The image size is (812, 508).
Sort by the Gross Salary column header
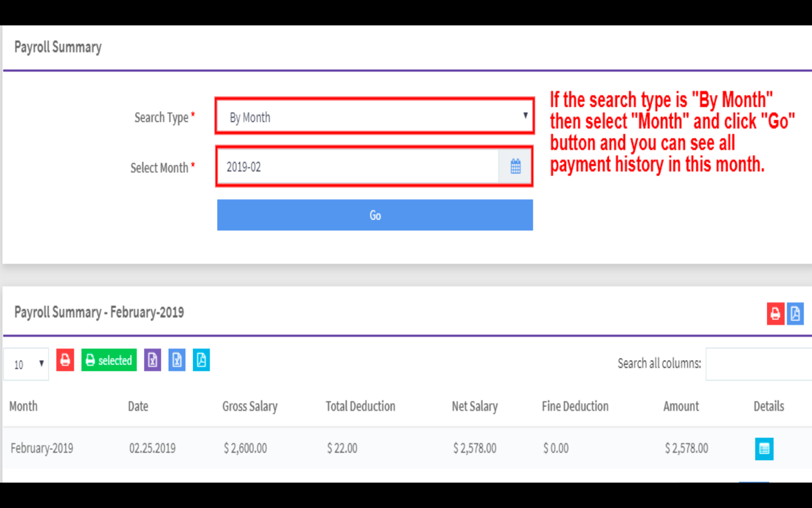(250, 406)
